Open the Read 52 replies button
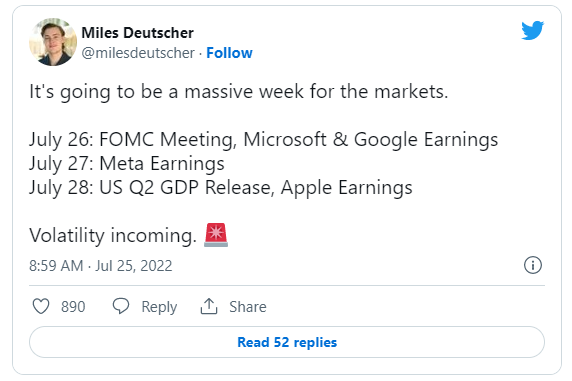The height and width of the screenshot is (381, 572). [x=287, y=342]
